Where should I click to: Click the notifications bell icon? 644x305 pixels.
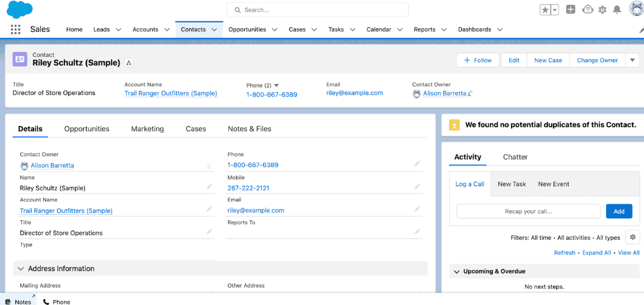click(617, 10)
